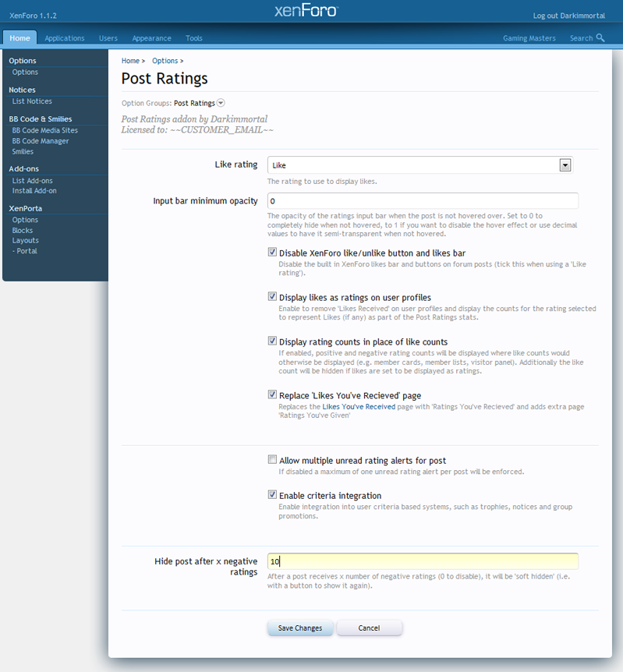Click the Hide post after x negative ratings field

tap(423, 561)
